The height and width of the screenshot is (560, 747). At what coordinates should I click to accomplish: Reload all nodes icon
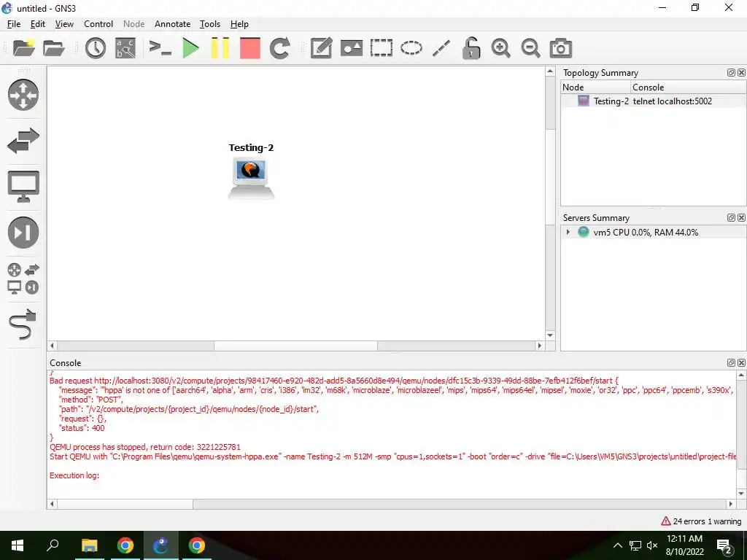tap(279, 48)
